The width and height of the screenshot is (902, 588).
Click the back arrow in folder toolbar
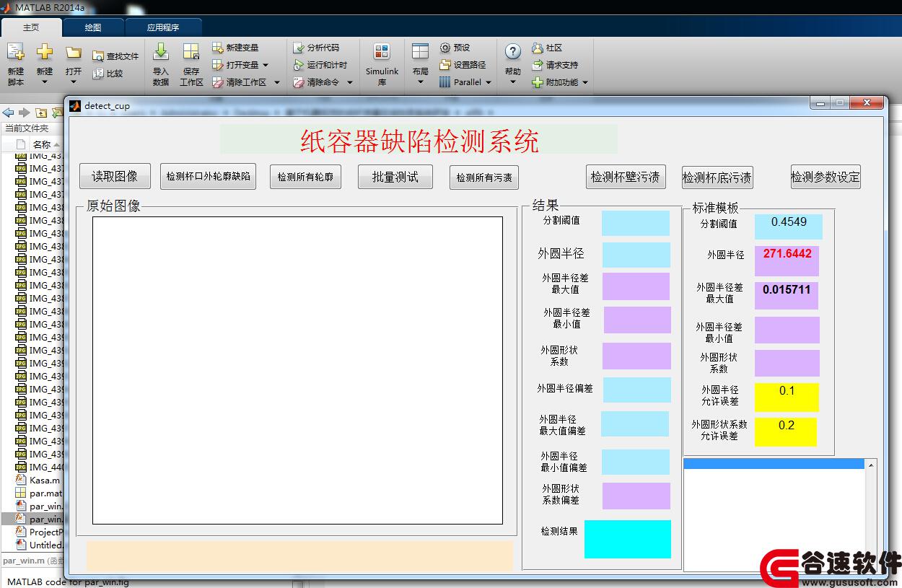(8, 113)
